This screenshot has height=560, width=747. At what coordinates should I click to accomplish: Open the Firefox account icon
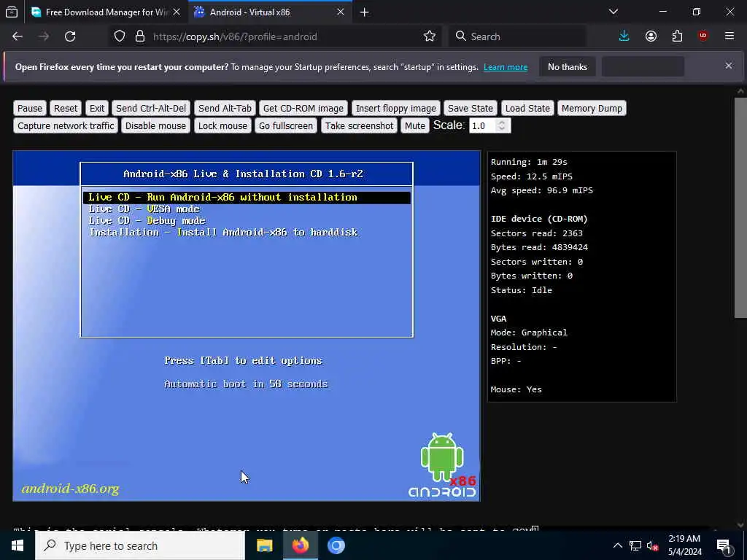click(x=651, y=36)
